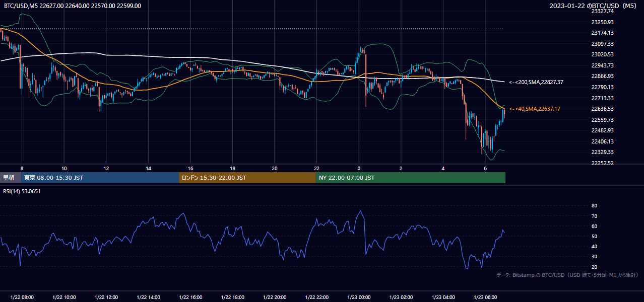Click the hour label 10 under price chart
This screenshot has width=644, height=302.
pyautogui.click(x=64, y=168)
